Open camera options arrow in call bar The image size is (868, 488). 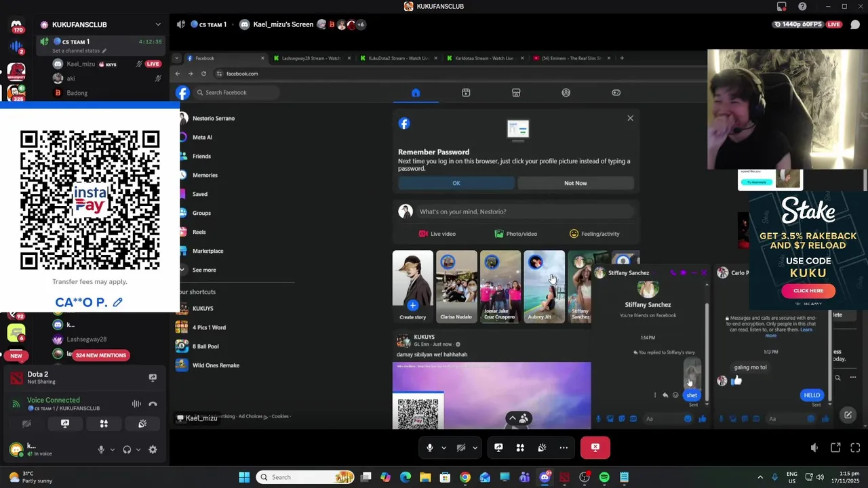475,447
